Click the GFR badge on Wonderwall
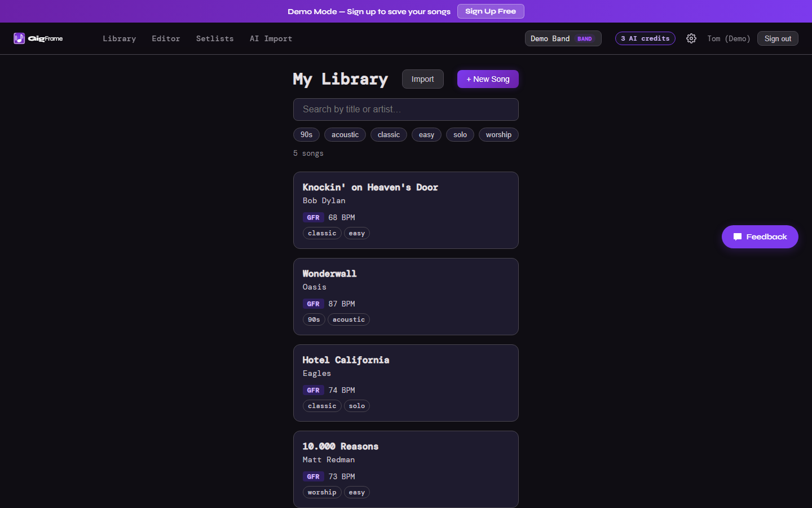Viewport: 812px width, 508px height. [314, 304]
